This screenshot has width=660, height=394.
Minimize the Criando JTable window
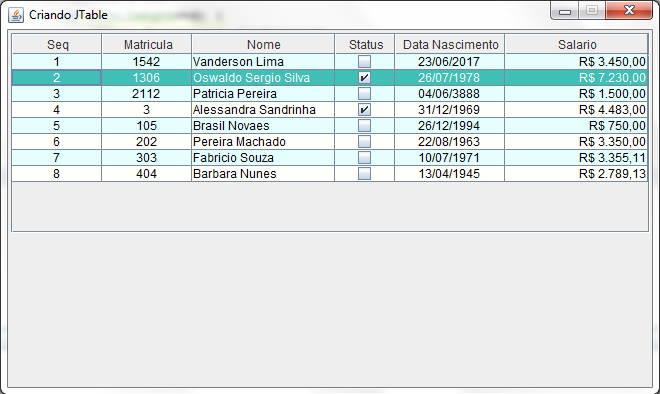565,11
